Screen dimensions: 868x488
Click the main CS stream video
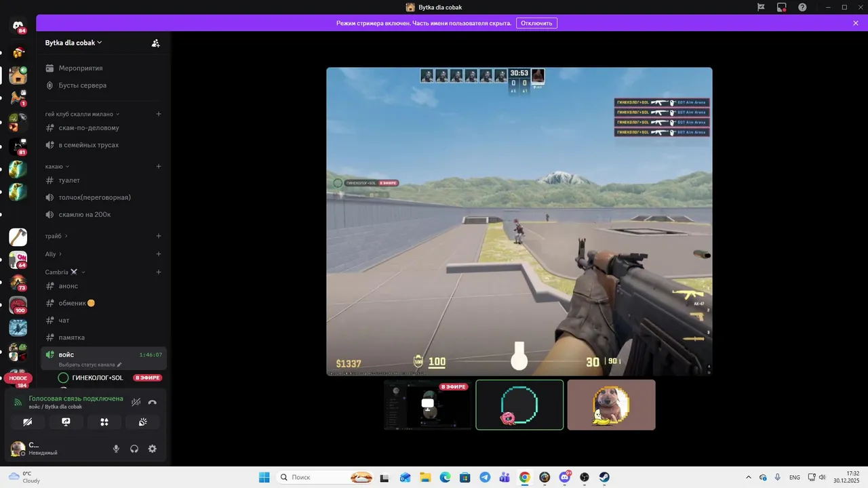[x=519, y=222]
